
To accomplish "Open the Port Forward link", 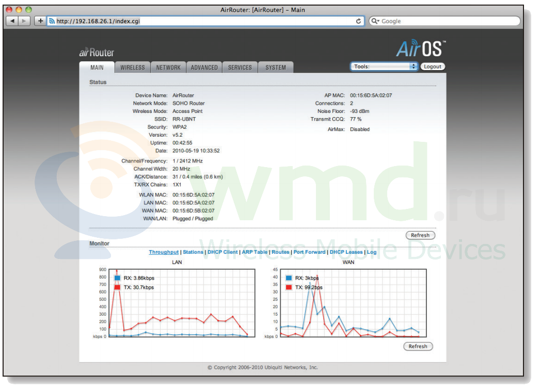I will pyautogui.click(x=309, y=252).
